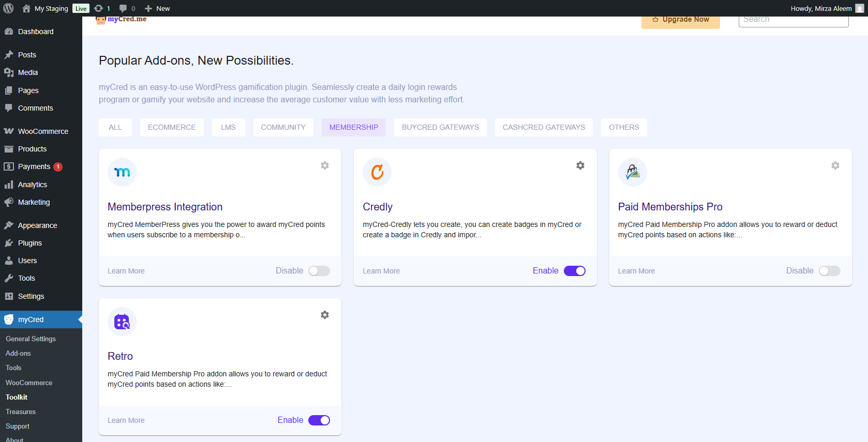
Task: Select the ECOMMERCE filter tab
Action: 172,127
